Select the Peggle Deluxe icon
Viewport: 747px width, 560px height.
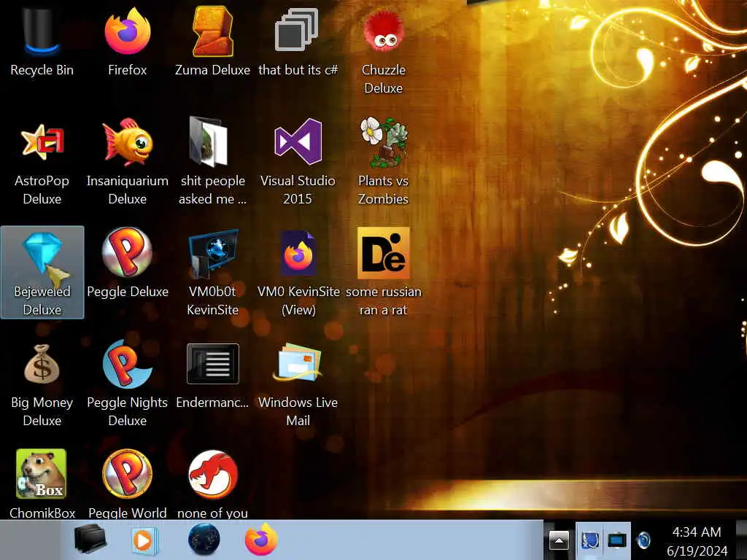click(x=127, y=252)
